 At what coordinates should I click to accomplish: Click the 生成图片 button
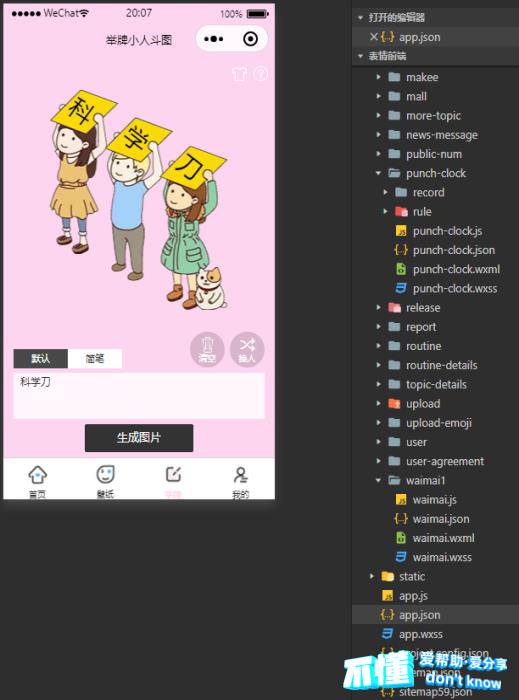[139, 438]
